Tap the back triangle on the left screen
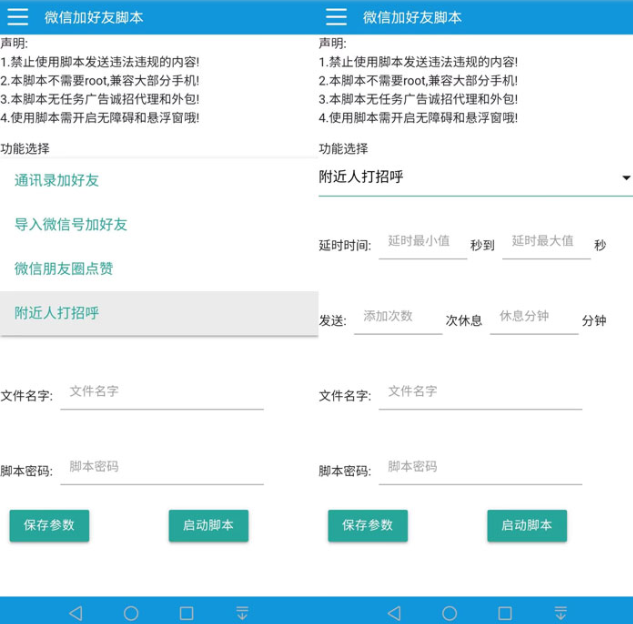 point(75,612)
